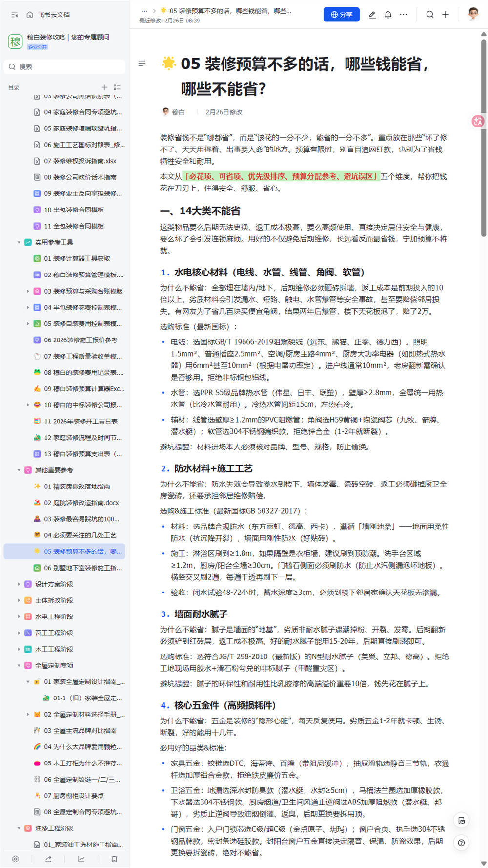Click the 企业公开 tag
The height and width of the screenshot is (868, 488).
(x=38, y=47)
